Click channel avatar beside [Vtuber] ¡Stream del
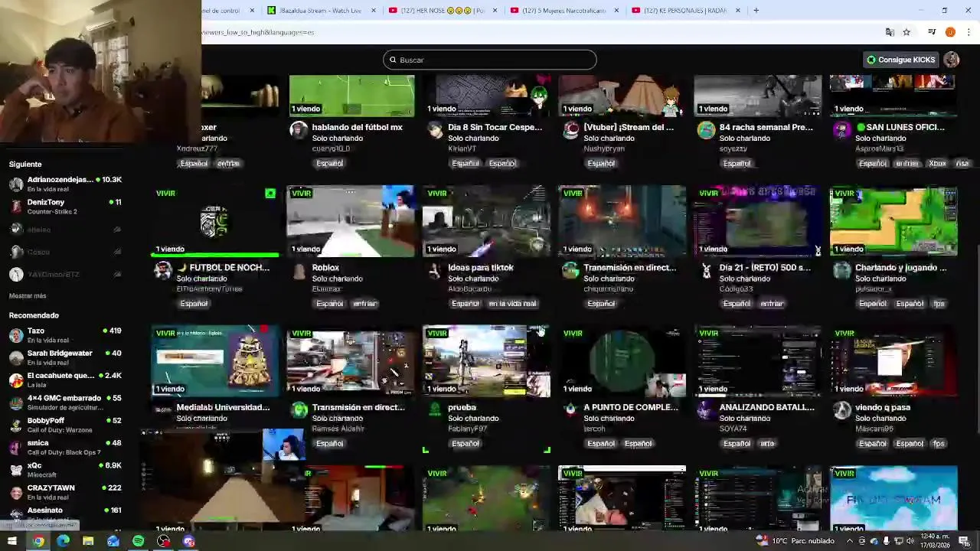 pos(570,130)
